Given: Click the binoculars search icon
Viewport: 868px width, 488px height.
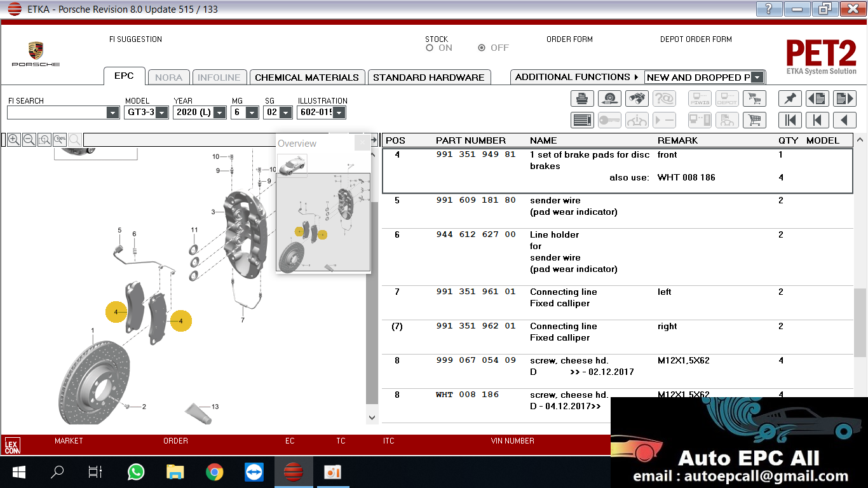Looking at the screenshot, I should (x=637, y=98).
